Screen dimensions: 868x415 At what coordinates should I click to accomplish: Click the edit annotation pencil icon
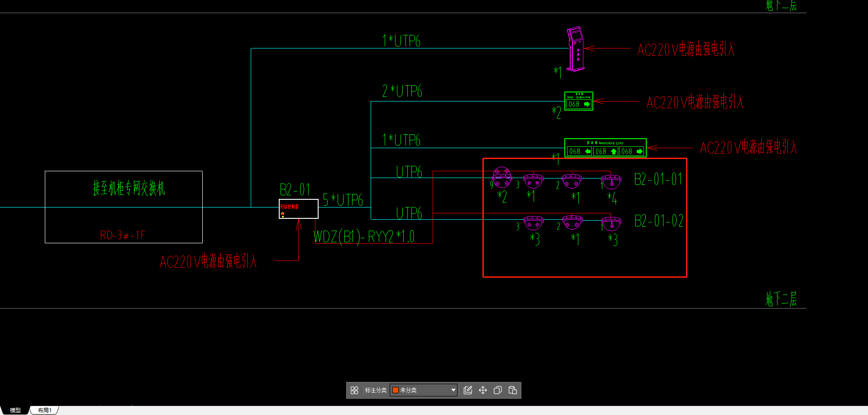tap(468, 390)
